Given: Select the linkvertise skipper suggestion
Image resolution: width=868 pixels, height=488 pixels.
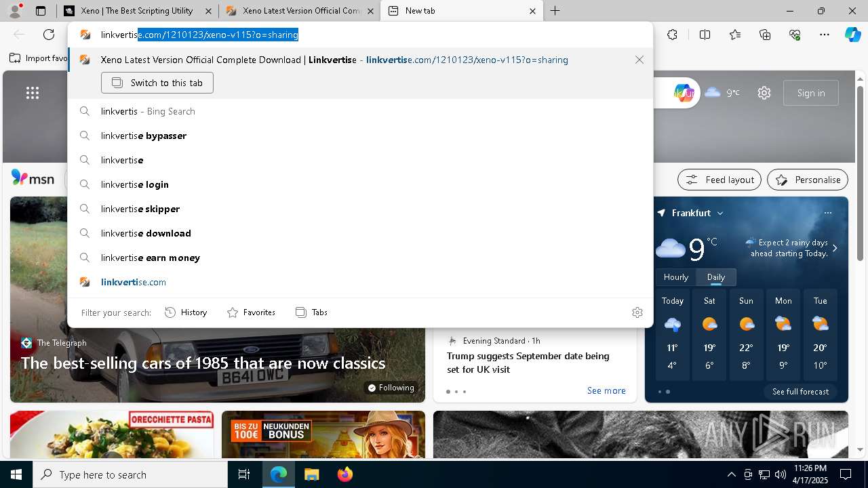Looking at the screenshot, I should pyautogui.click(x=360, y=209).
